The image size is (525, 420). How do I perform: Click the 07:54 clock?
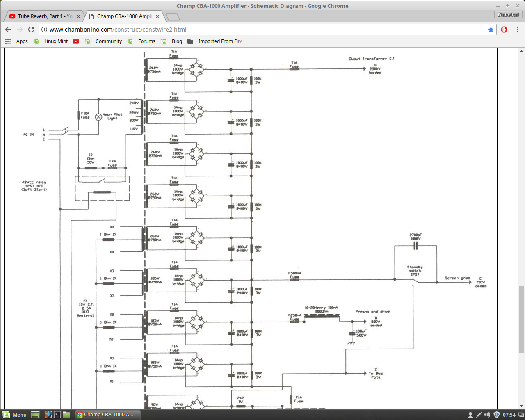tap(509, 415)
